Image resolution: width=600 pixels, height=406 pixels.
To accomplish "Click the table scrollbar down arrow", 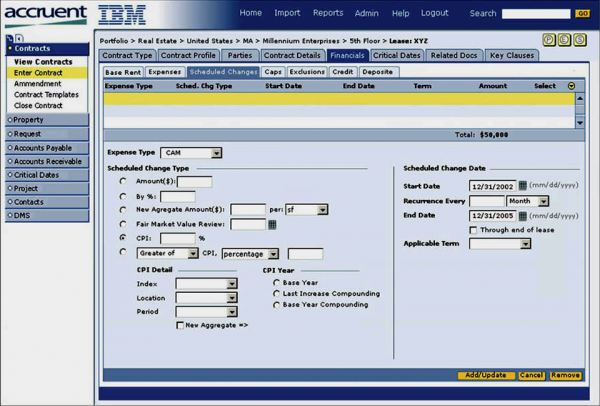I will tap(580, 123).
